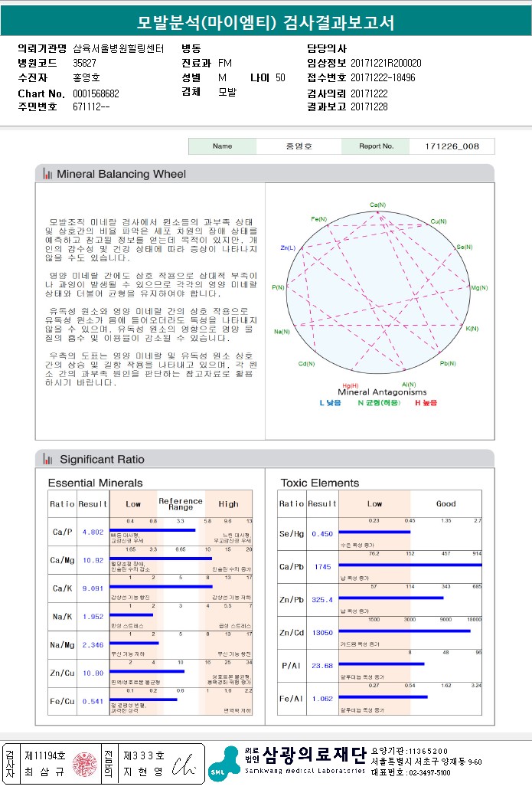
Task: Click the Reference Range column header
Action: tap(181, 503)
